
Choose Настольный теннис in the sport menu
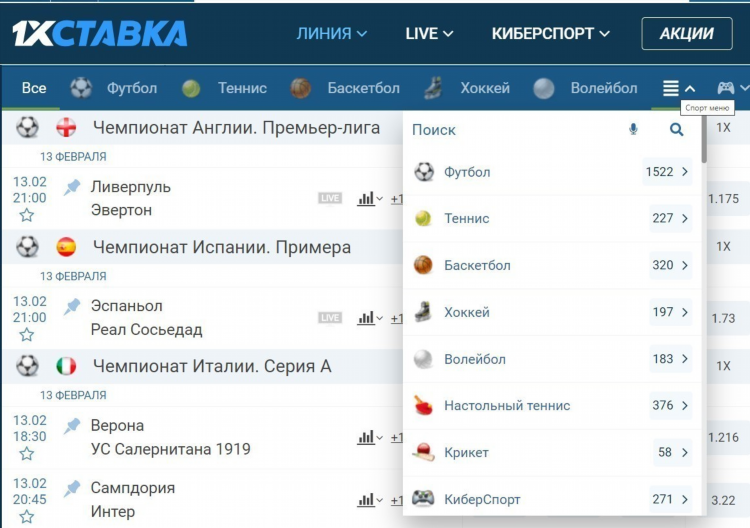[552, 406]
